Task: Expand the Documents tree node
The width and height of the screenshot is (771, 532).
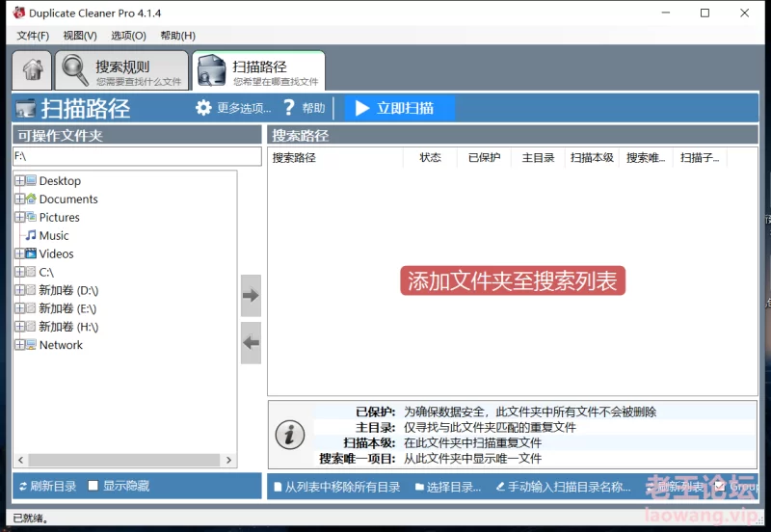Action: [x=19, y=199]
